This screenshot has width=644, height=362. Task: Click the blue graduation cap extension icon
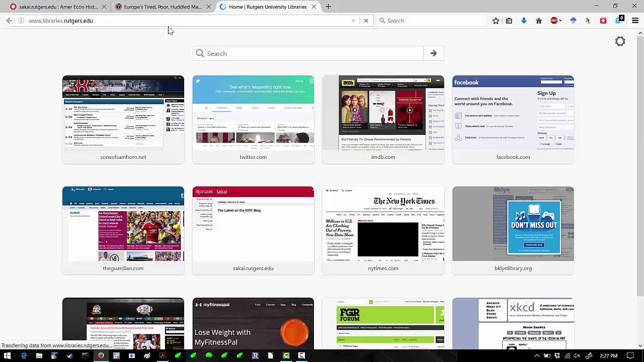573,21
